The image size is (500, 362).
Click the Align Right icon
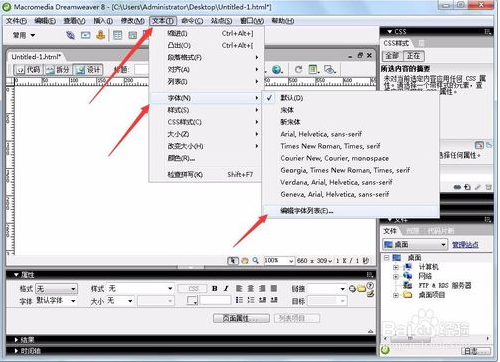pyautogui.click(x=262, y=289)
